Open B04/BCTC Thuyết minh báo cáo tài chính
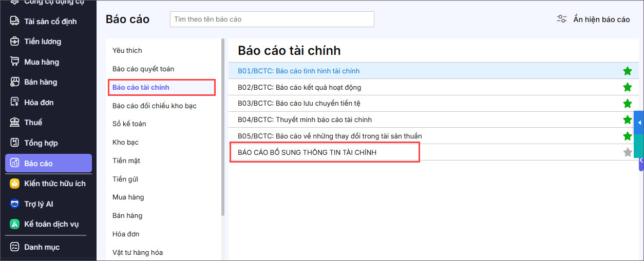 (x=305, y=119)
